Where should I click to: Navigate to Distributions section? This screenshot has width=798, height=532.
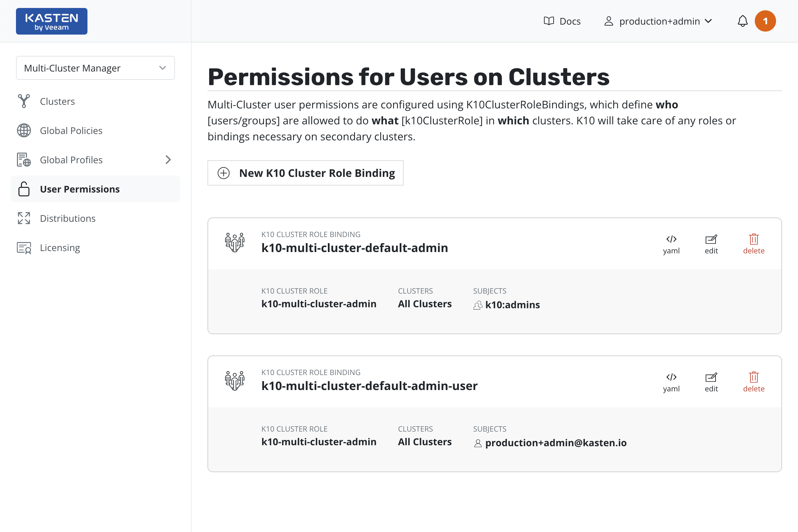tap(67, 218)
